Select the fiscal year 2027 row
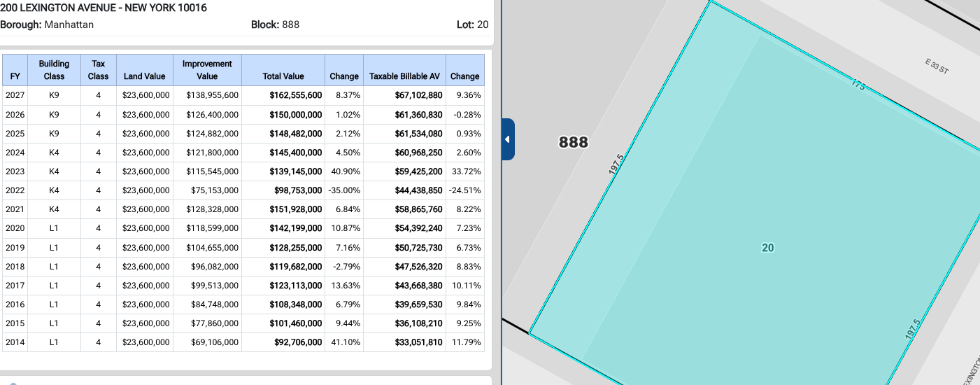980x385 pixels. (243, 96)
